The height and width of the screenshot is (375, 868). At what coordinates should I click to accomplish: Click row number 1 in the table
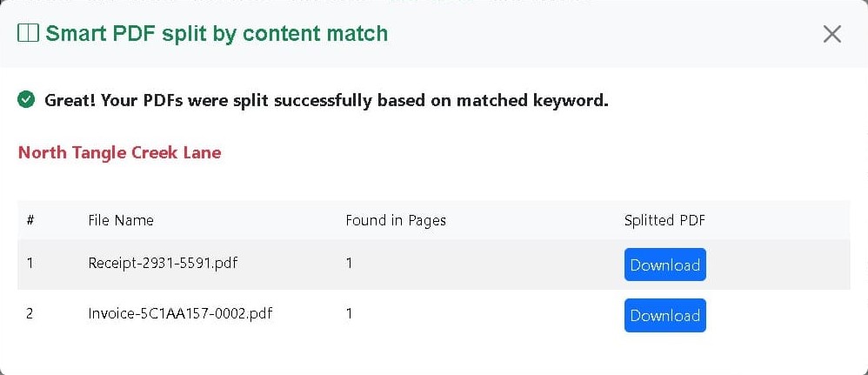(x=30, y=263)
